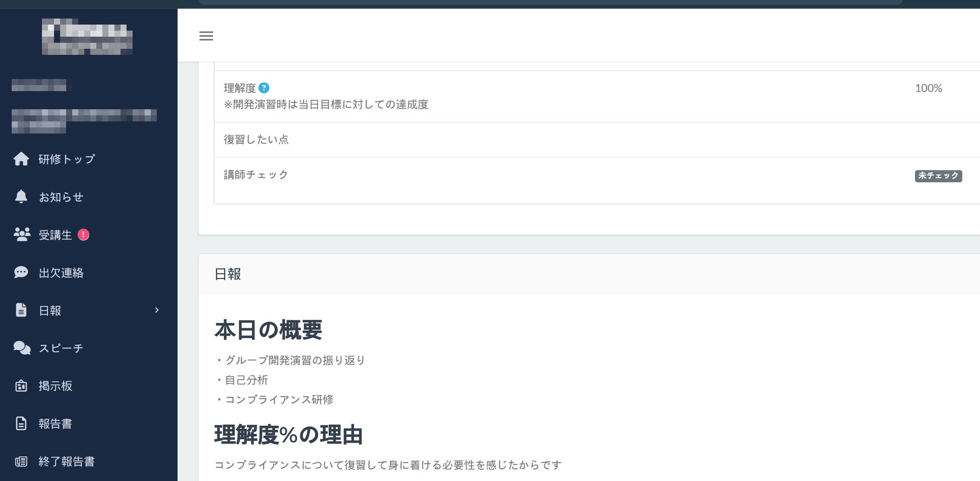The image size is (980, 481).
Task: Open the 日報 sidebar entry
Action: click(x=50, y=310)
